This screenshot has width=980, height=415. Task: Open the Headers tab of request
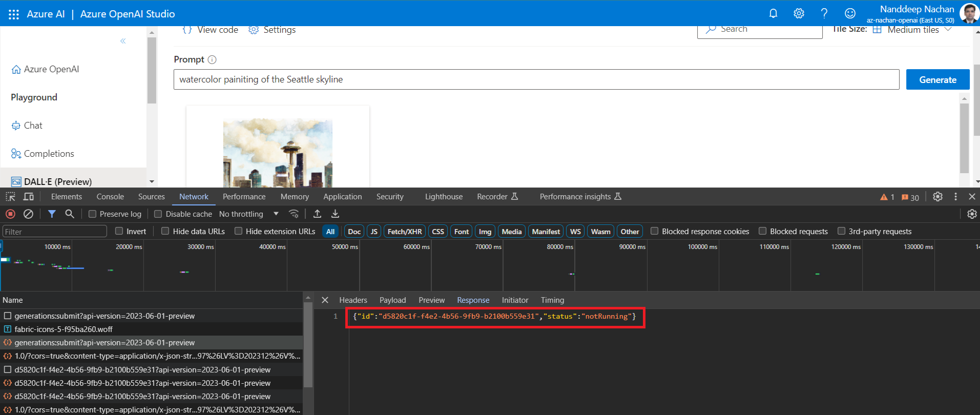click(x=353, y=300)
